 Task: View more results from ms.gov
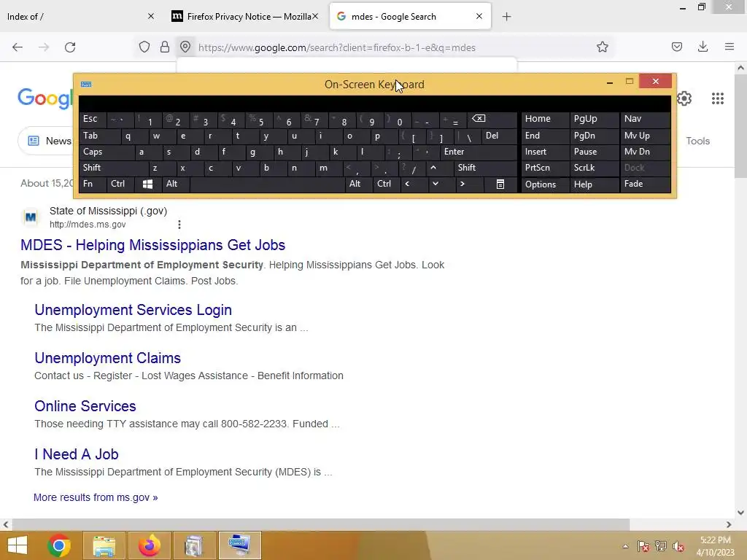point(96,497)
